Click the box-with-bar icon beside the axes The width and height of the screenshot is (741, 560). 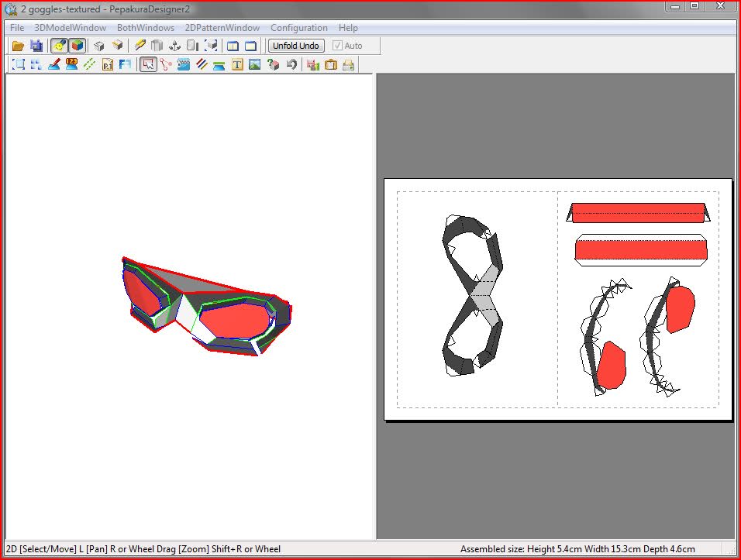coord(193,46)
